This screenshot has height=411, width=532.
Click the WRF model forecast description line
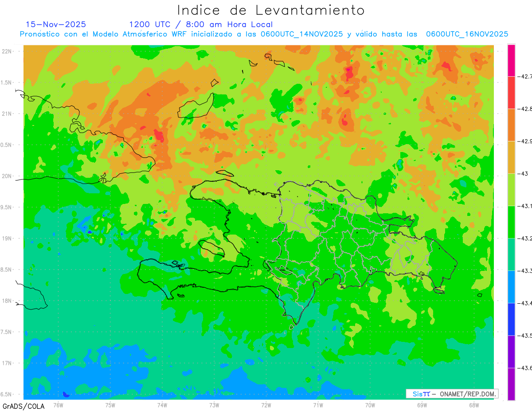click(x=264, y=34)
